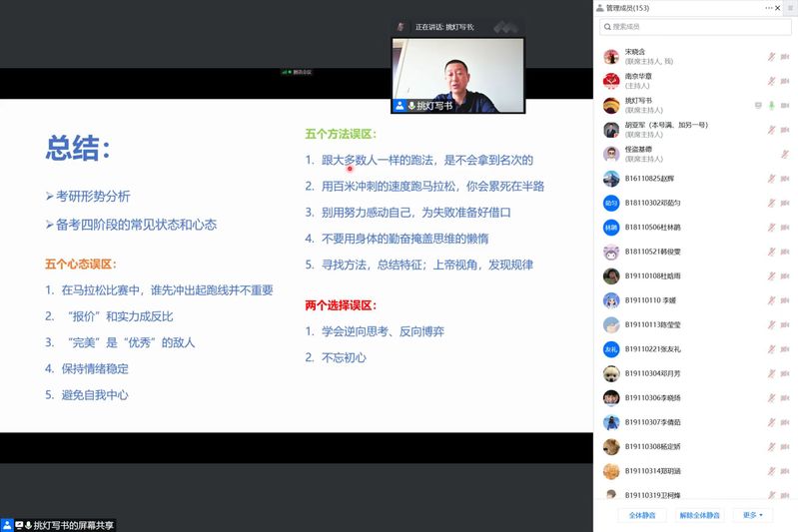Click the muted microphone icon for B16110825赵辉

pos(771,179)
